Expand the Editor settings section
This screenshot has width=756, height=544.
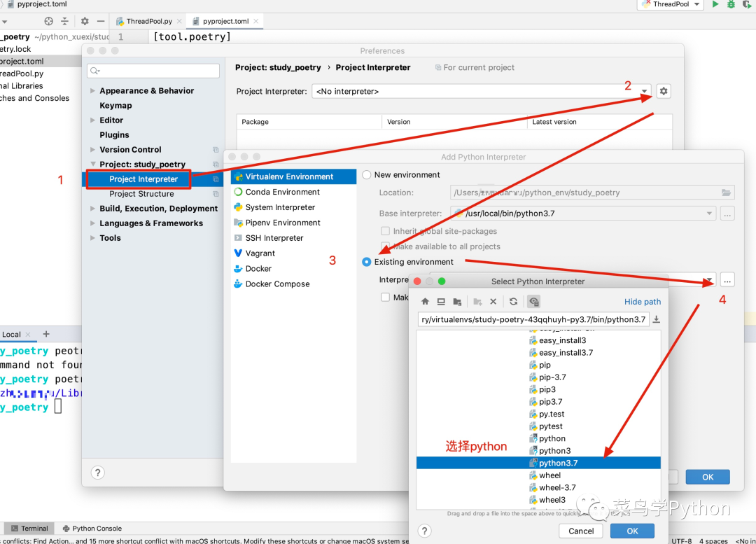(92, 120)
